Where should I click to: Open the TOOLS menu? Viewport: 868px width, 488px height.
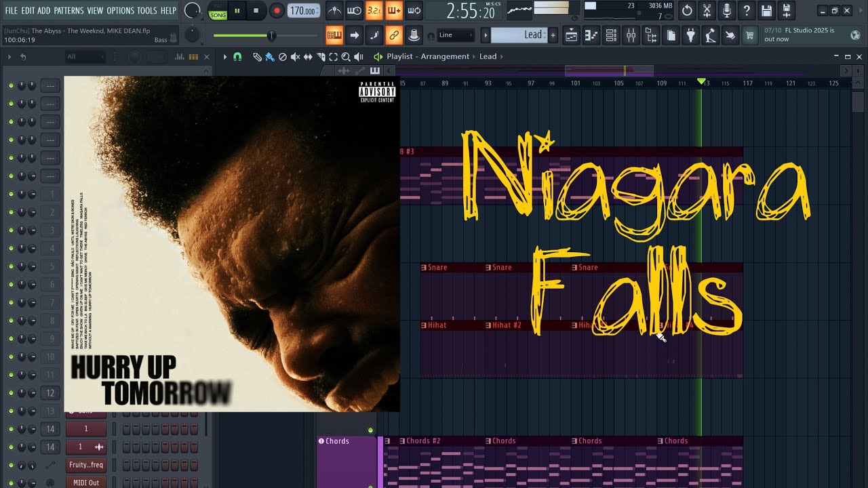(147, 11)
